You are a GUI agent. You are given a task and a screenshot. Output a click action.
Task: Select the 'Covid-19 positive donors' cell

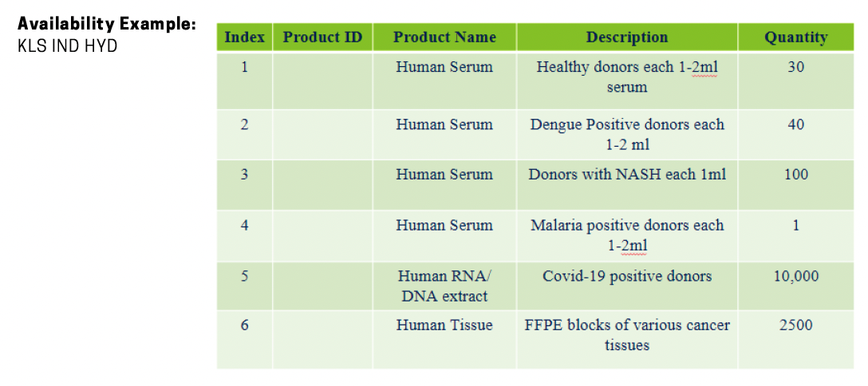click(x=627, y=277)
